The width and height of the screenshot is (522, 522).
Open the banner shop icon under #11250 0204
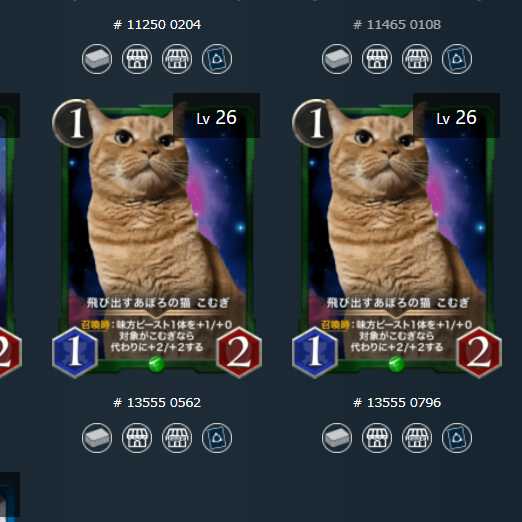point(177,59)
